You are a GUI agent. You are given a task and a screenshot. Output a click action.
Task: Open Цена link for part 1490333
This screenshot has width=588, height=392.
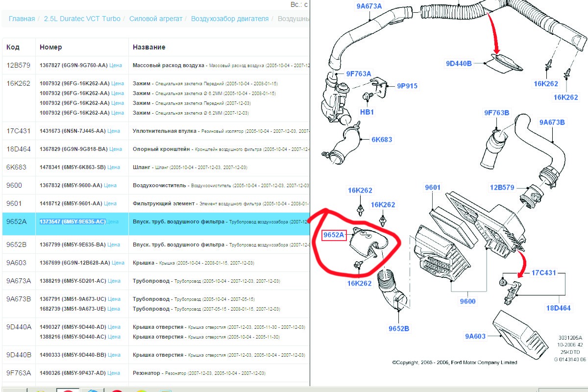click(114, 355)
